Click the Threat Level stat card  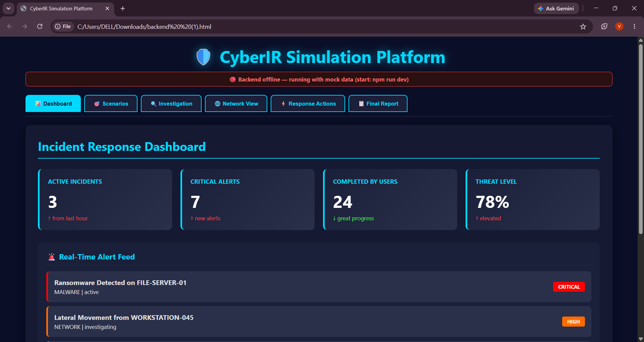pos(533,199)
